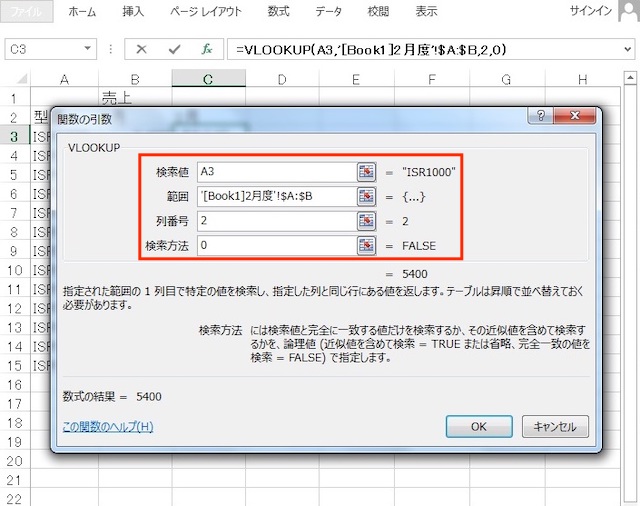Select column G header
640x506 pixels.
[x=507, y=79]
